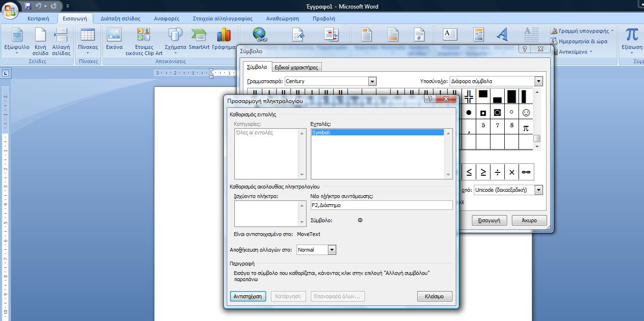
Task: Click the Κλείσιμο button
Action: tap(434, 296)
